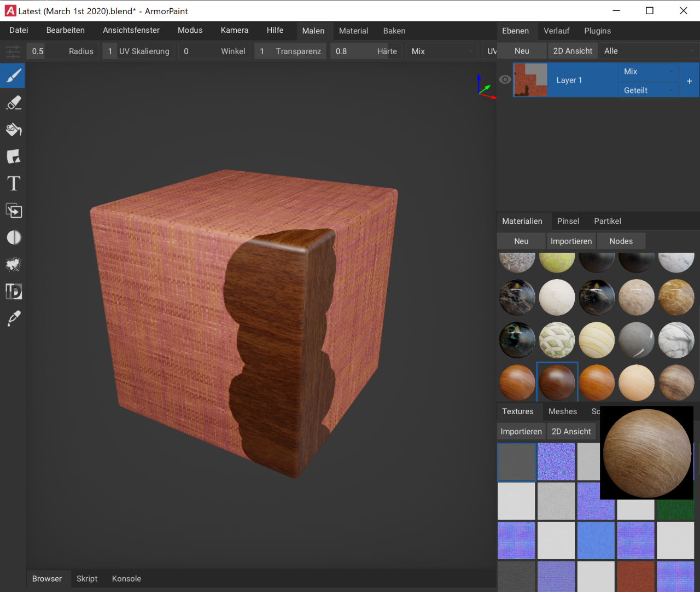
Task: Click Importieren in the Textures panel
Action: (x=521, y=432)
